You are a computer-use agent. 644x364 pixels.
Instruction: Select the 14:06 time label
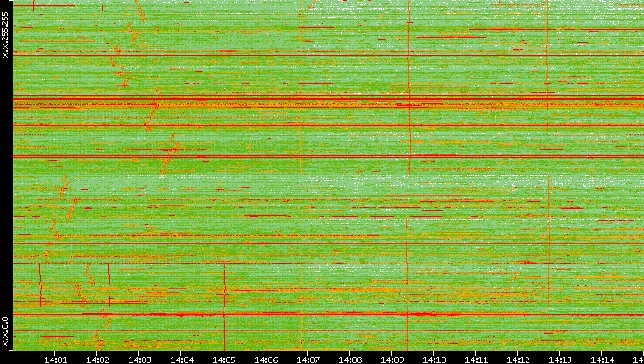[265, 360]
